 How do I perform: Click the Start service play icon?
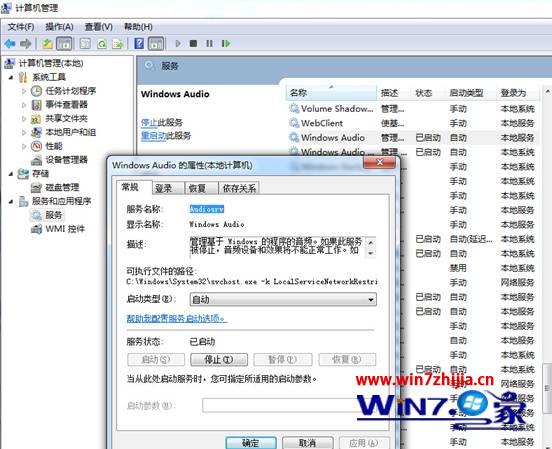178,43
